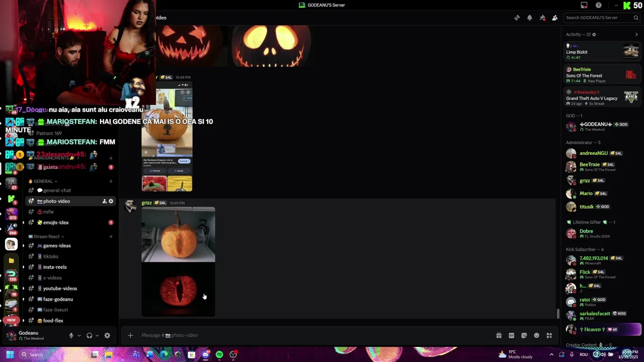Open the x-videos channel
Screen dimensions: 644x362
pos(70,278)
